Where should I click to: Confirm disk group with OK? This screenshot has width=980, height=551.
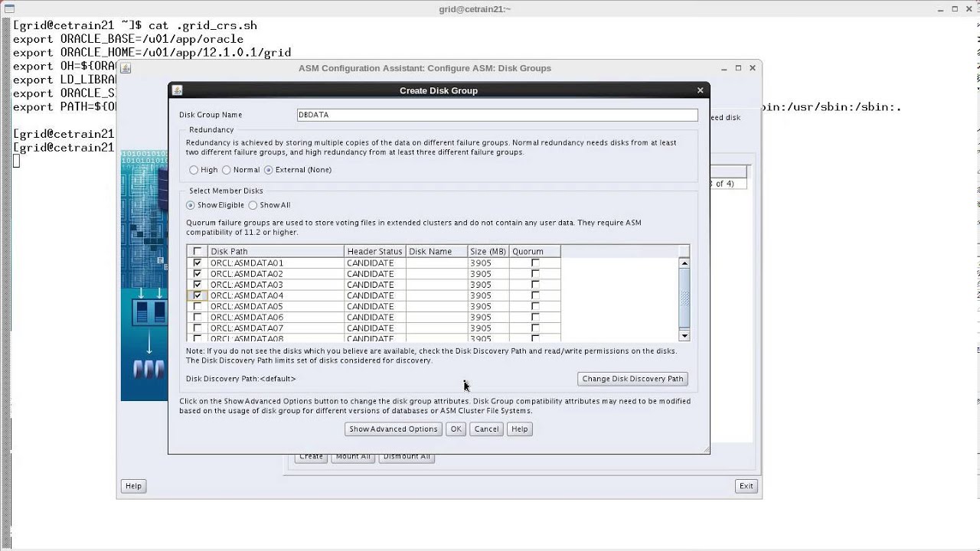coord(456,429)
